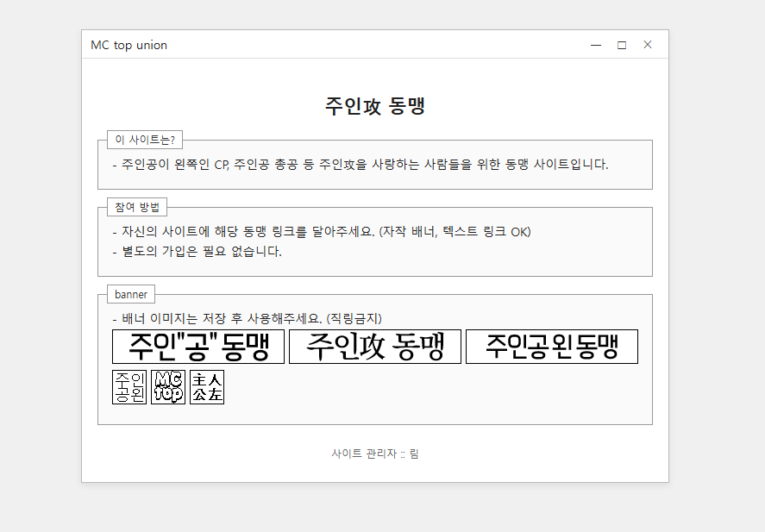The height and width of the screenshot is (532, 765).
Task: Minimize the MC top union window
Action: (x=595, y=45)
